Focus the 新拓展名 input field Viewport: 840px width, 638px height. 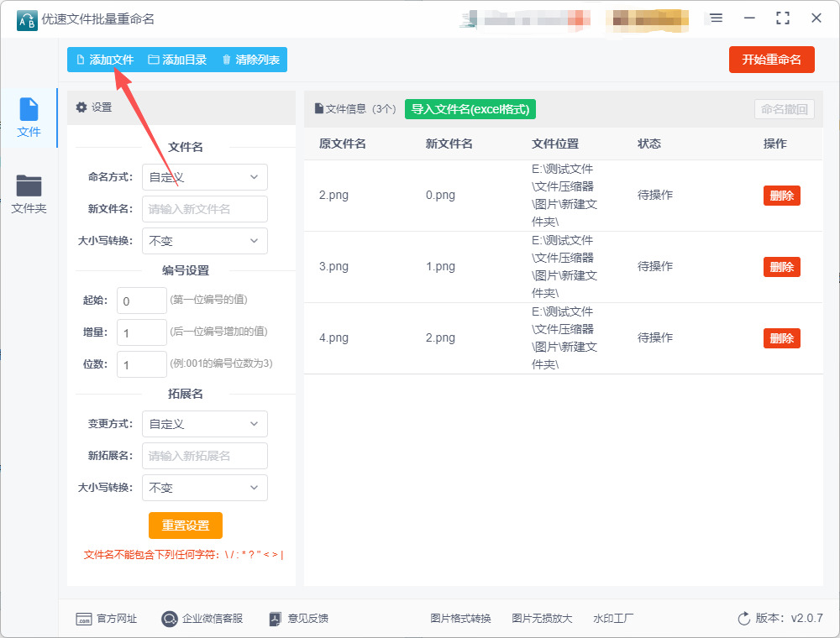click(205, 456)
